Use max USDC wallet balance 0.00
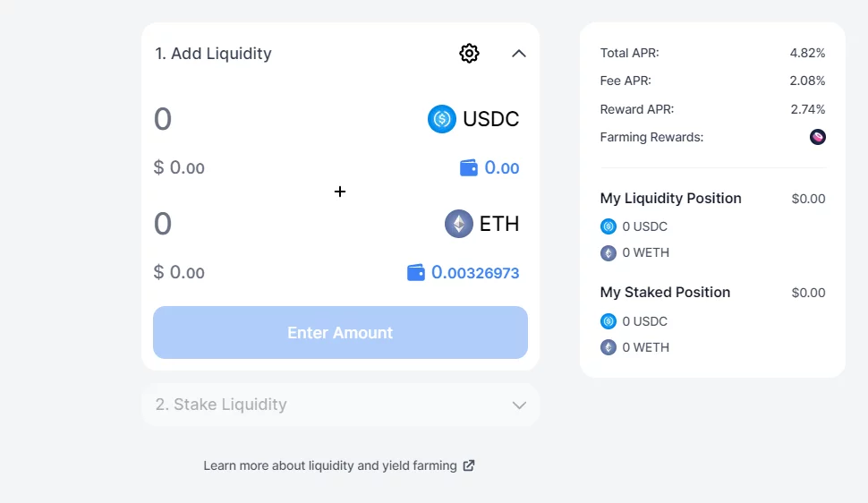The height and width of the screenshot is (503, 868). click(x=502, y=167)
